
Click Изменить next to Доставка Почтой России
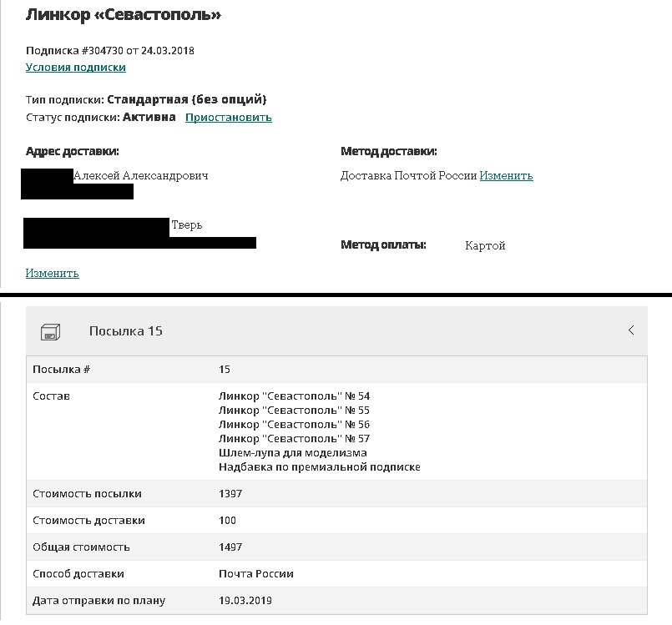(x=506, y=176)
